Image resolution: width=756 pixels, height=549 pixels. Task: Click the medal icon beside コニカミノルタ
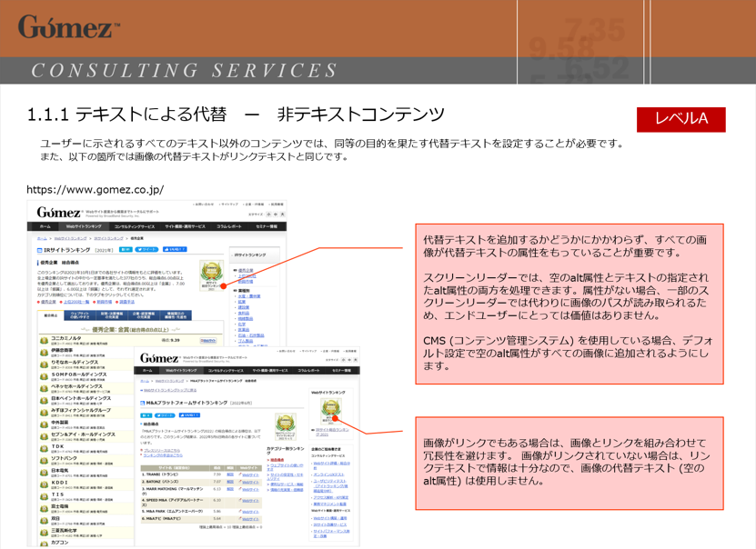click(44, 341)
